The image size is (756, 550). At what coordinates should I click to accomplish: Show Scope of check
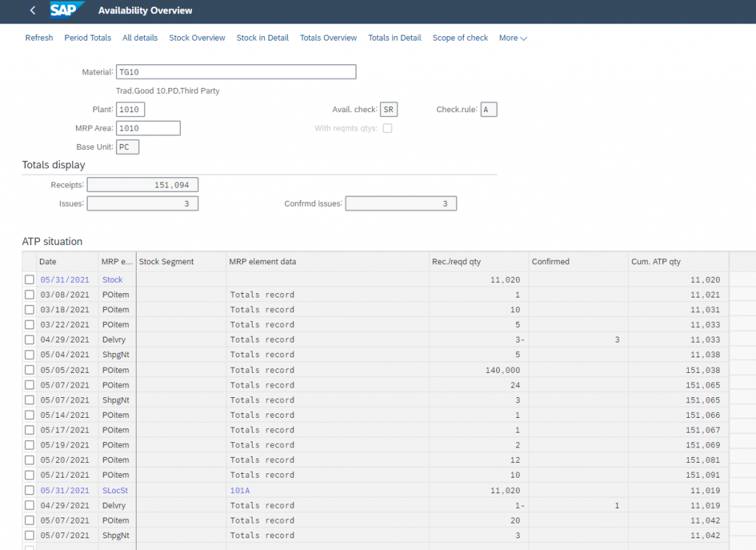pos(460,38)
